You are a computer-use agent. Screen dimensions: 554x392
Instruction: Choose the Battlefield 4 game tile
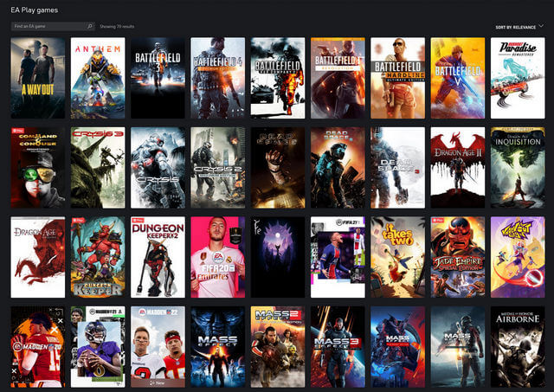pos(218,78)
